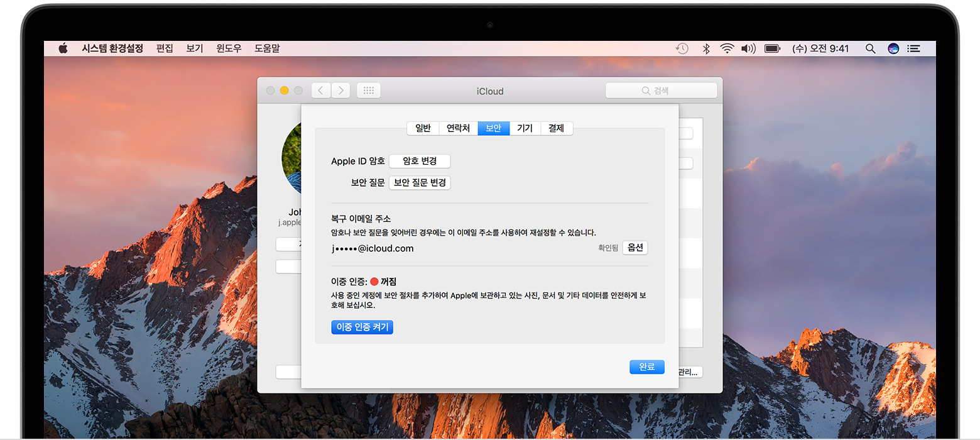Click the 암호 변경 button
Viewport: 980px width, 440px height.
coord(420,161)
